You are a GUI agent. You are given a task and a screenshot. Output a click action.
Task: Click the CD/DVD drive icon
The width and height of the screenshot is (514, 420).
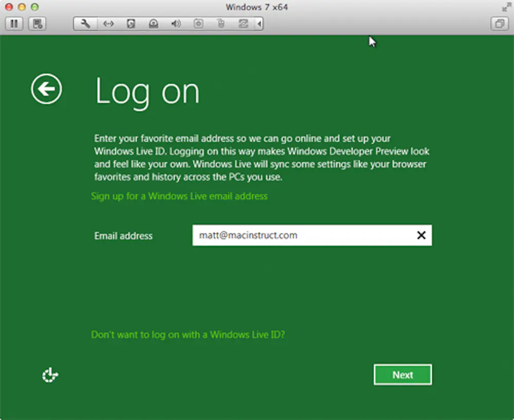click(153, 24)
